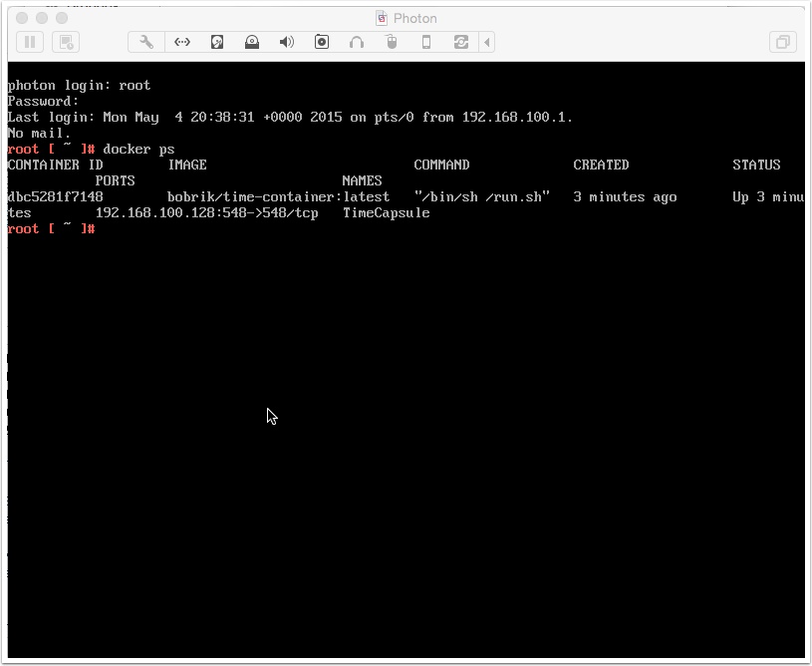Click the mobile phone device icon
812x666 pixels.
click(426, 42)
